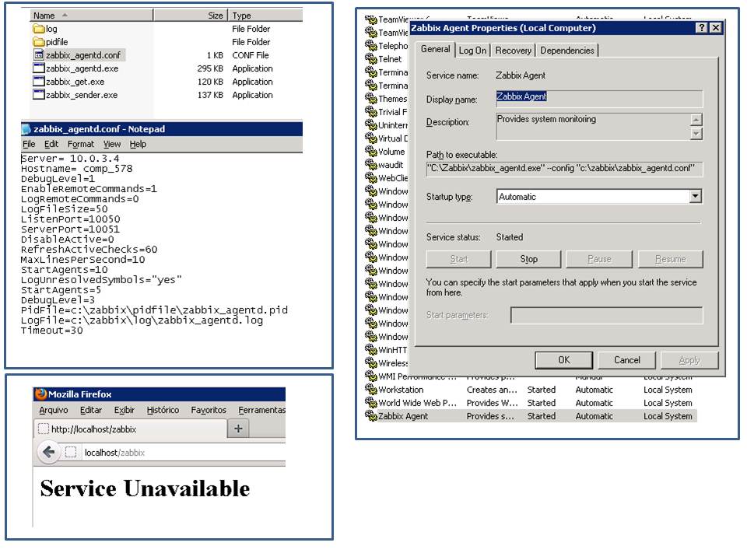Sort files by Name column header
The height and width of the screenshot is (560, 747).
click(92, 16)
